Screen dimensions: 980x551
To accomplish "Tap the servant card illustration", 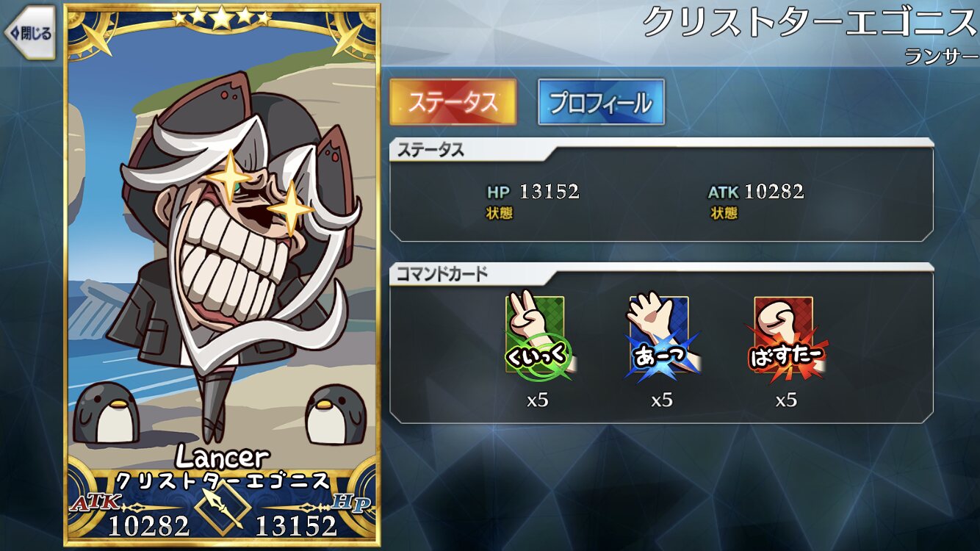I will click(222, 275).
